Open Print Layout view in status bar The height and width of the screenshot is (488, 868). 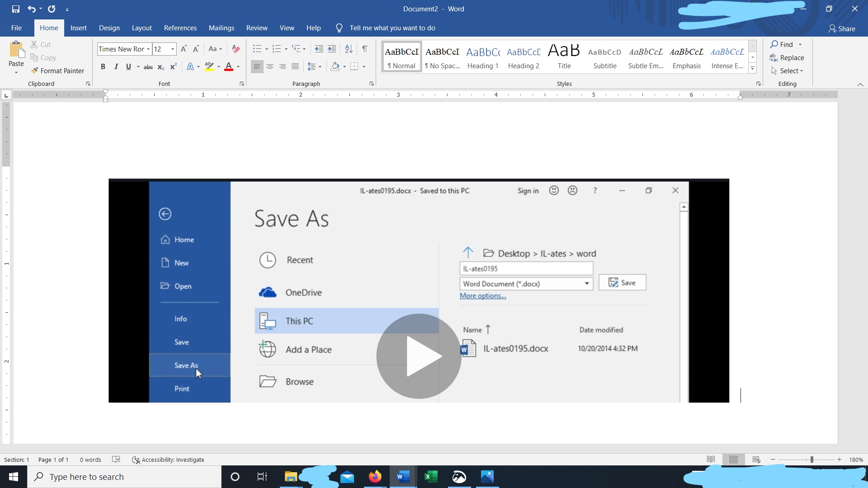click(x=733, y=460)
